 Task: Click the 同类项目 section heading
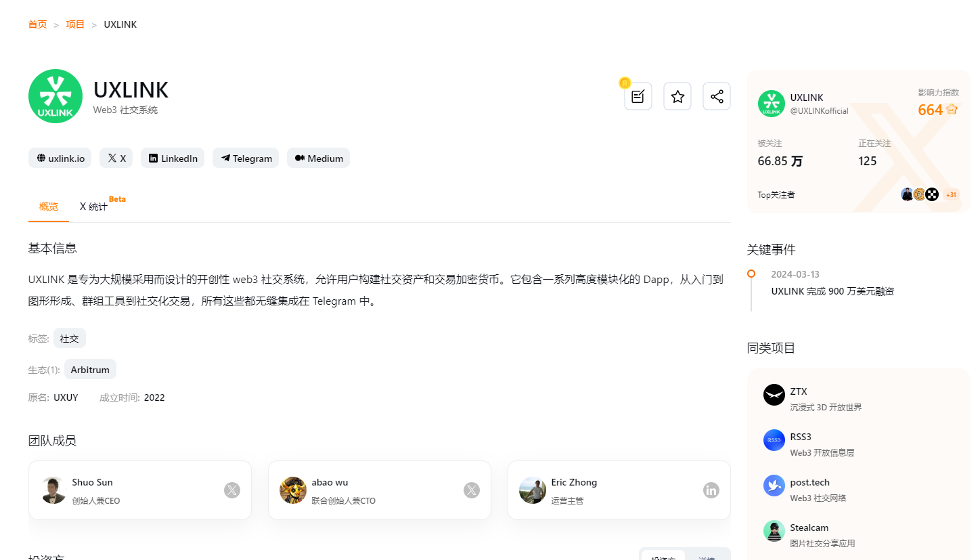coord(772,348)
